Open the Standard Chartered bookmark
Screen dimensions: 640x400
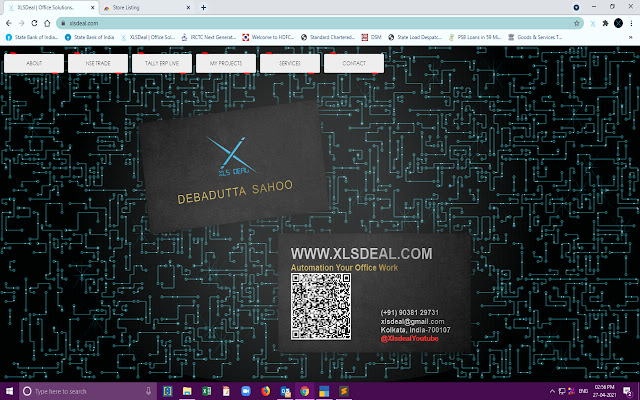point(327,37)
